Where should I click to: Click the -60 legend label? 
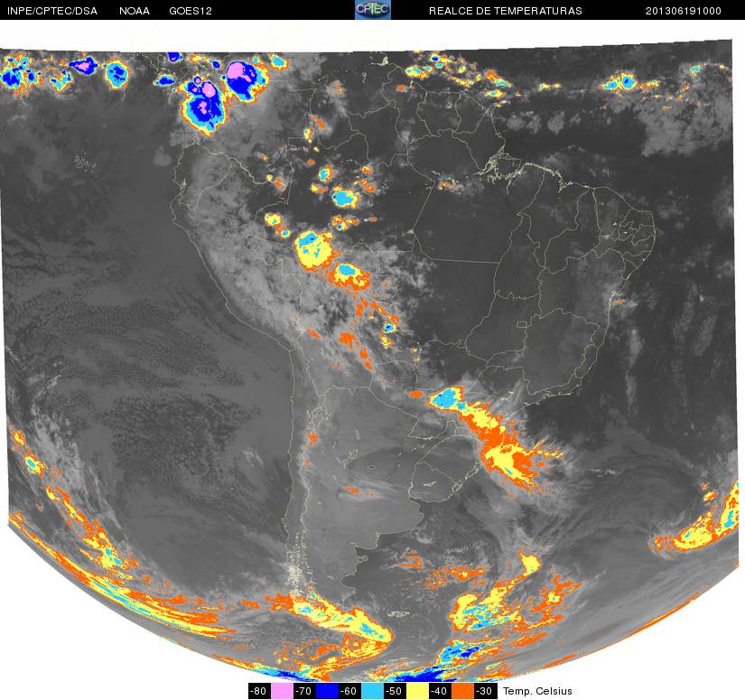coord(349,691)
